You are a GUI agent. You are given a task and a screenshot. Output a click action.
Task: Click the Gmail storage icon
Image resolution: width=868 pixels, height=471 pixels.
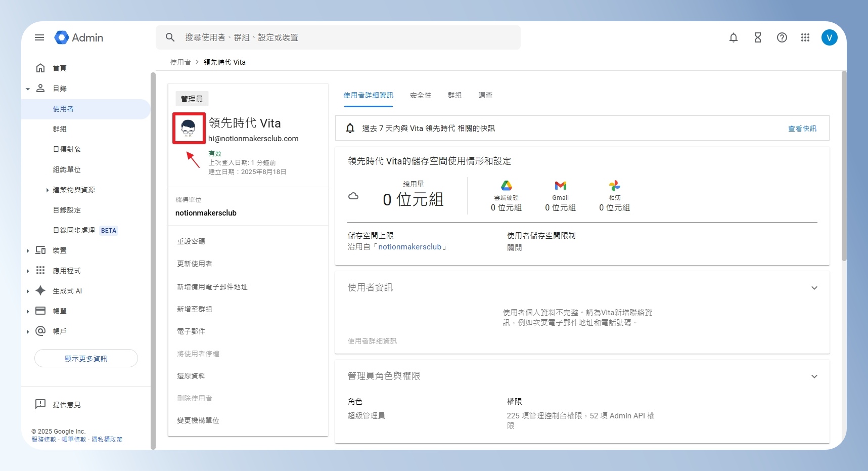pyautogui.click(x=561, y=186)
